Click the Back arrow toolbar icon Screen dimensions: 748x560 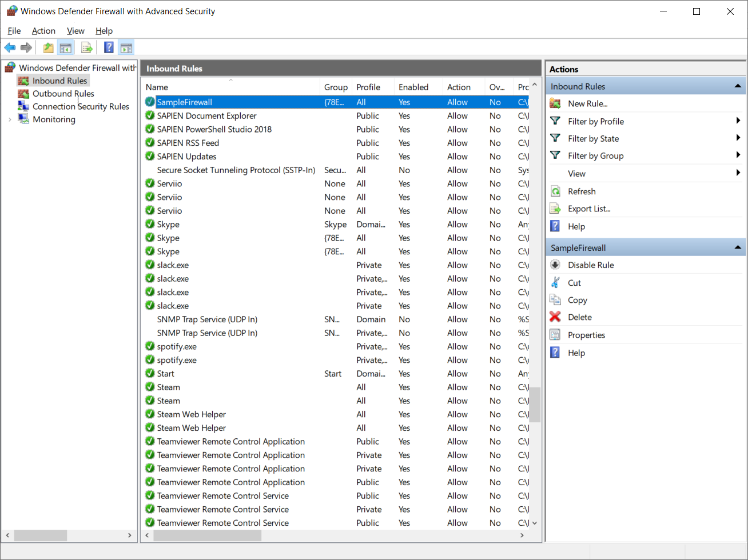coord(10,47)
